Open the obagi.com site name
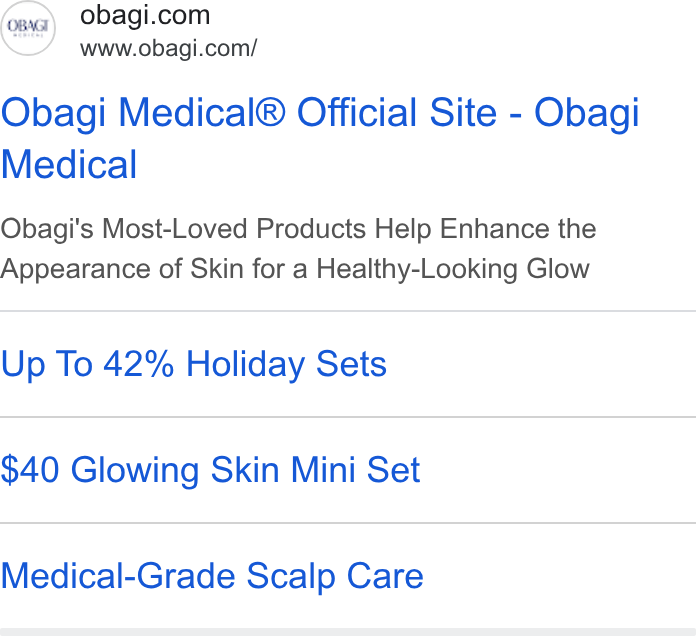 pyautogui.click(x=145, y=16)
